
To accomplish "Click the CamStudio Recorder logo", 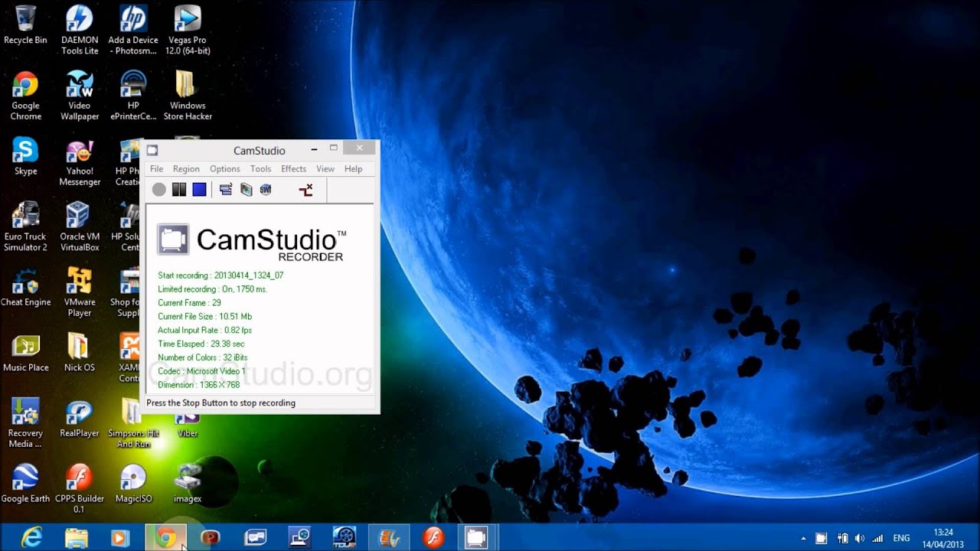I will pos(252,242).
